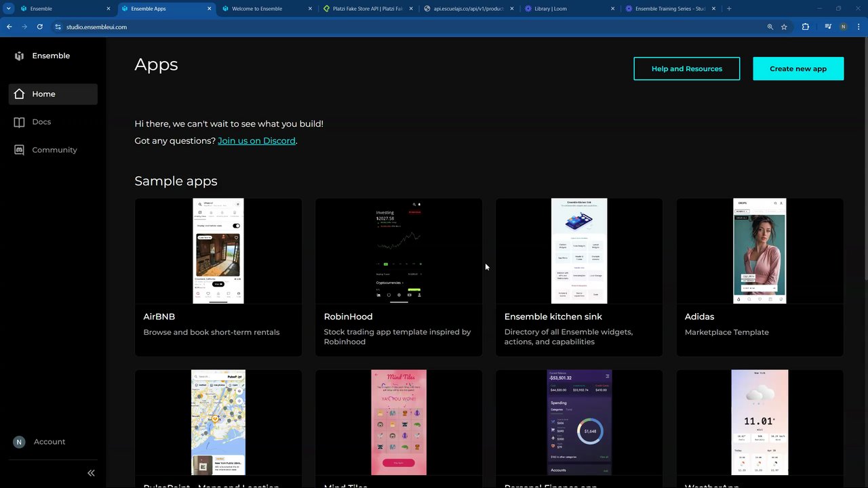Click 'Marketplace Template' description text
The image size is (868, 488).
[x=727, y=332]
